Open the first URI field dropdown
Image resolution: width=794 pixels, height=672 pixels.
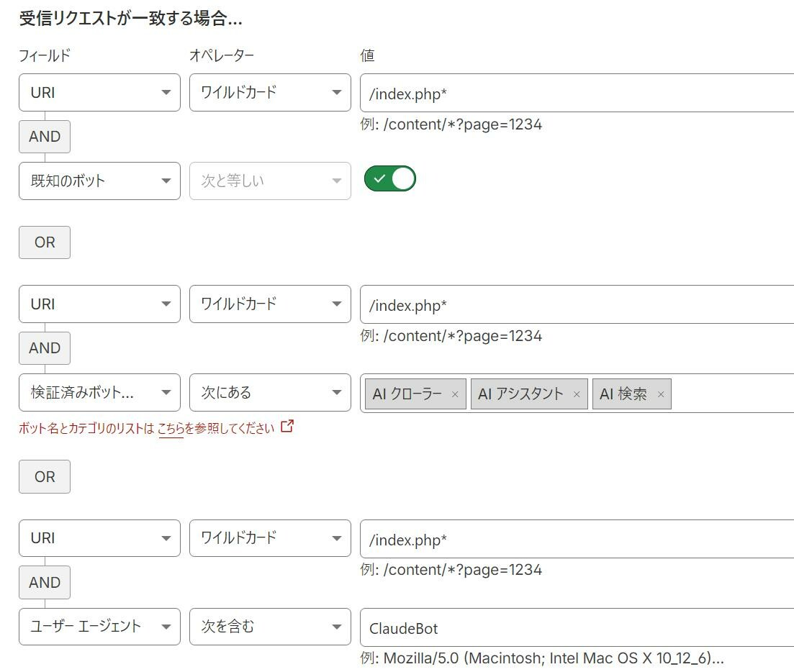pos(99,93)
